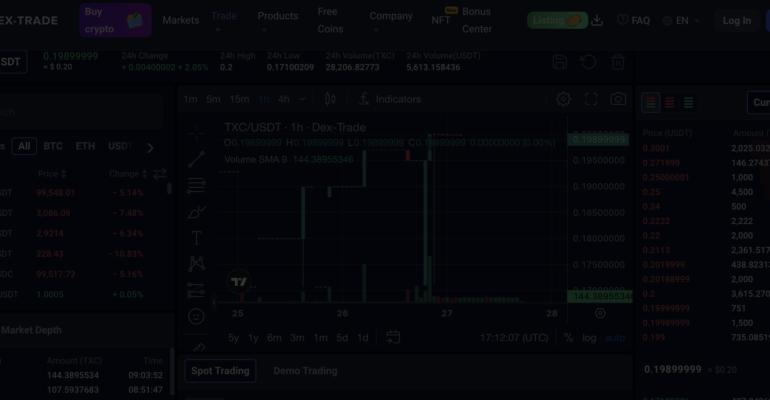The width and height of the screenshot is (770, 400).
Task: Toggle fullscreen chart mode
Action: tap(591, 99)
